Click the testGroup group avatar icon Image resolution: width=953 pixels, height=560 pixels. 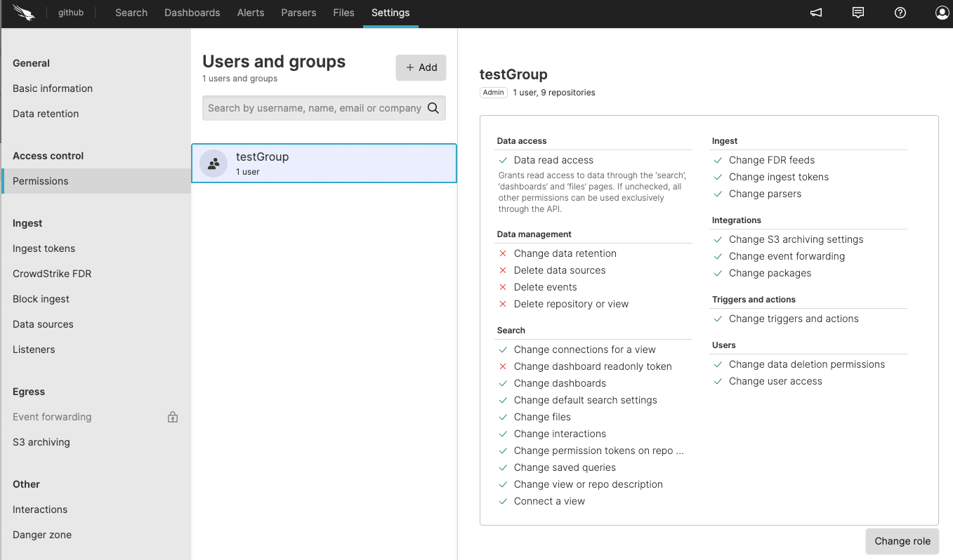pyautogui.click(x=213, y=164)
